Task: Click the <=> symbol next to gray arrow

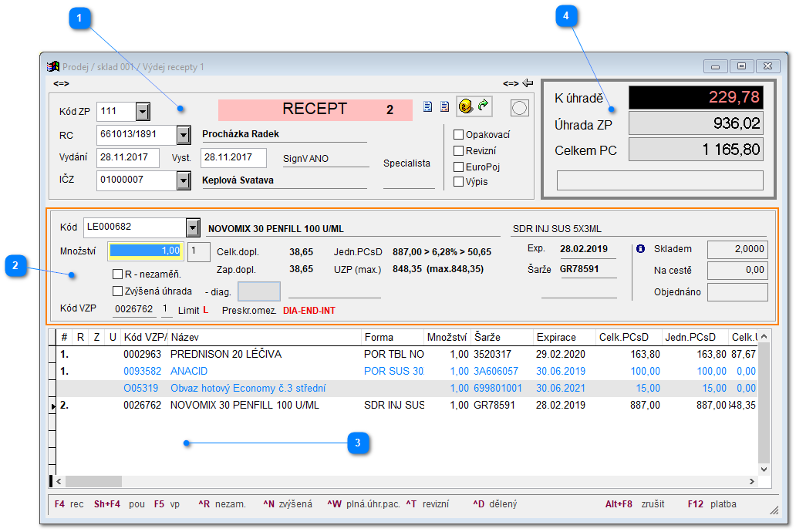Action: (x=511, y=83)
